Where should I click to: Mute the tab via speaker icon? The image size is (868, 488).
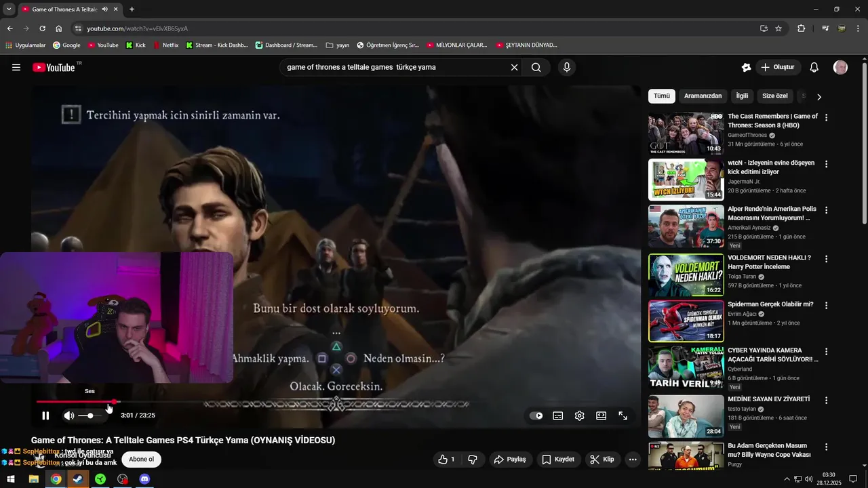[104, 9]
